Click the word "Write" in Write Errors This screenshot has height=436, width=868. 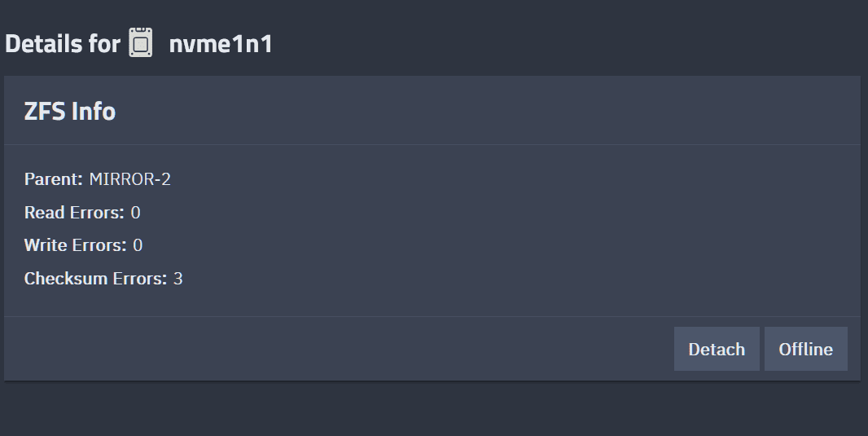[46, 245]
